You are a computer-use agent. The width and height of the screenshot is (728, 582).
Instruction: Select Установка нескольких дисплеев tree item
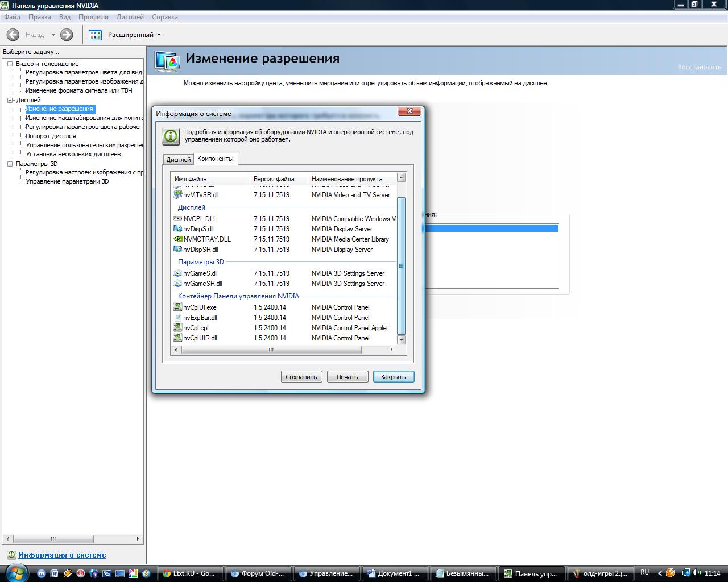73,154
